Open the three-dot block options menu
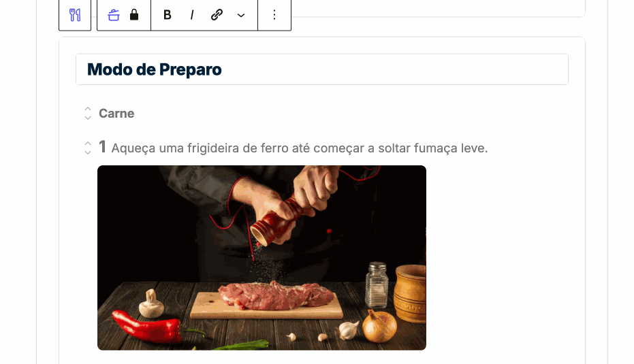 click(x=274, y=15)
